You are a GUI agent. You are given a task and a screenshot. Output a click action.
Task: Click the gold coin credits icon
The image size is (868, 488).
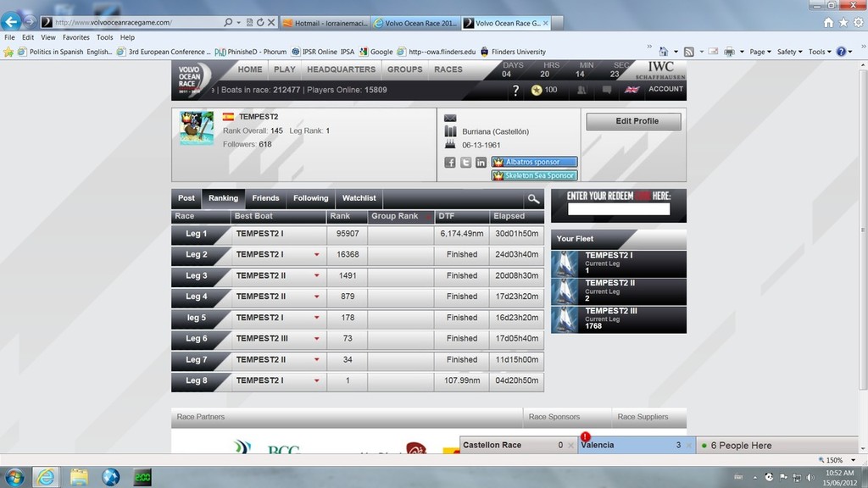(536, 90)
